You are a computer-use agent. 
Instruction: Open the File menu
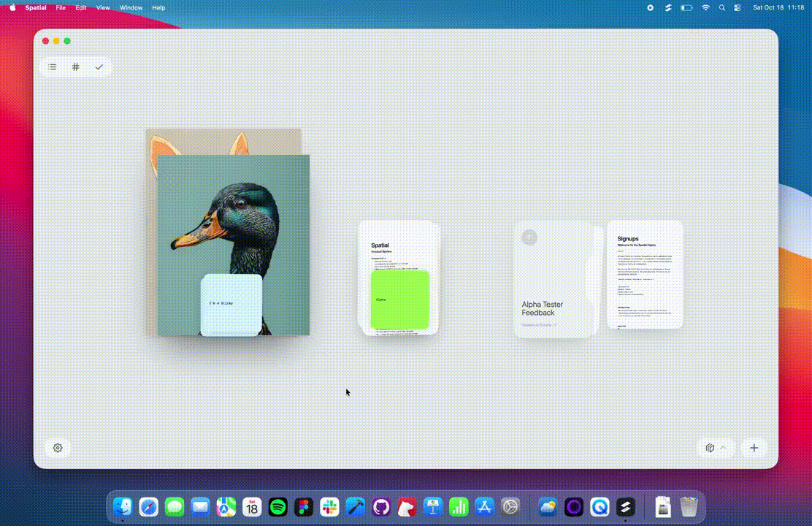(x=61, y=8)
